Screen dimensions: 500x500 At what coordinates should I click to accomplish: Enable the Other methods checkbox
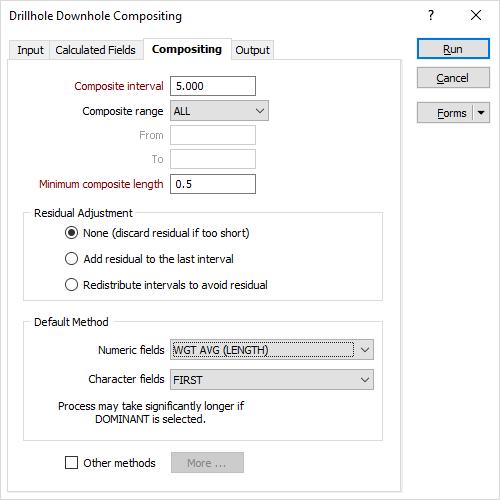71,463
